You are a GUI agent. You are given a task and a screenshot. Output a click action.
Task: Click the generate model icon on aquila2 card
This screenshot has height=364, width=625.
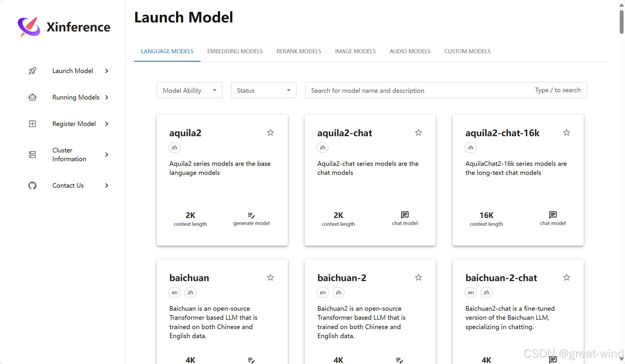click(251, 215)
